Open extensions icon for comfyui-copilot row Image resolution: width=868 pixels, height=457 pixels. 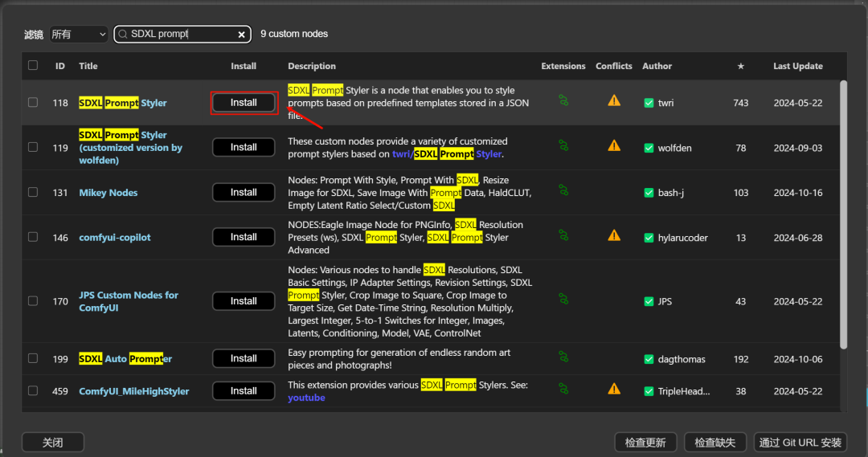(x=563, y=235)
